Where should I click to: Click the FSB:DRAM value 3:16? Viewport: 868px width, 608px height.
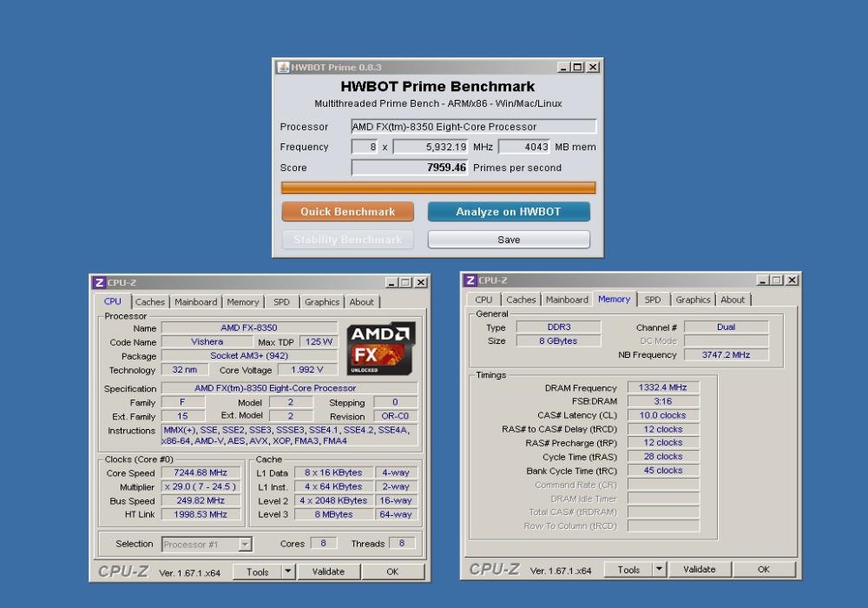pyautogui.click(x=662, y=401)
